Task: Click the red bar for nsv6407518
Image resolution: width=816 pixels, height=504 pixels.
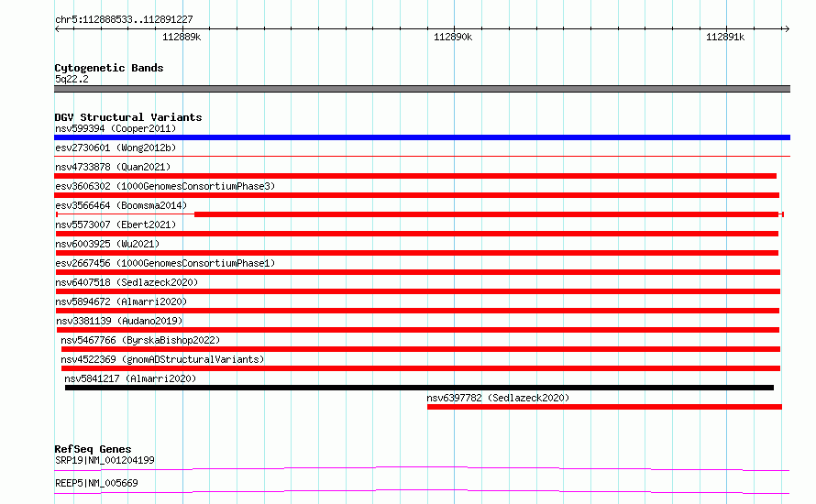Action: 418,291
